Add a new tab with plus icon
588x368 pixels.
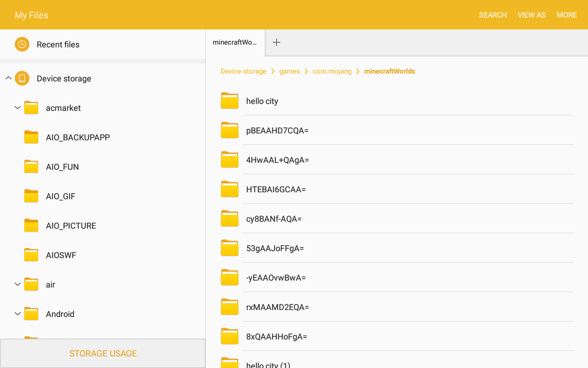click(x=277, y=42)
